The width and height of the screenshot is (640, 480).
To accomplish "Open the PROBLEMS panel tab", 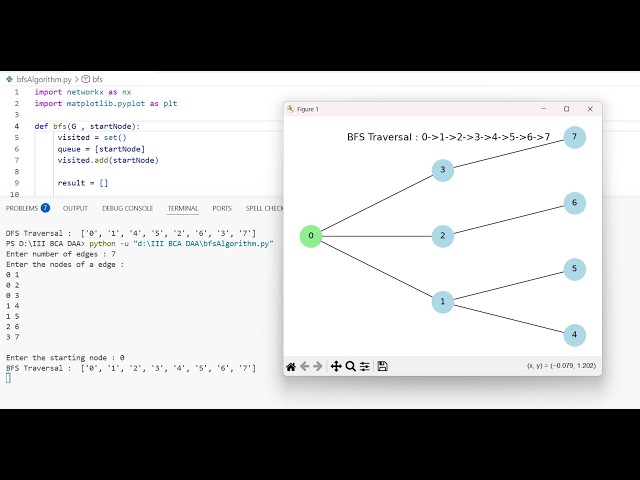I will (22, 208).
